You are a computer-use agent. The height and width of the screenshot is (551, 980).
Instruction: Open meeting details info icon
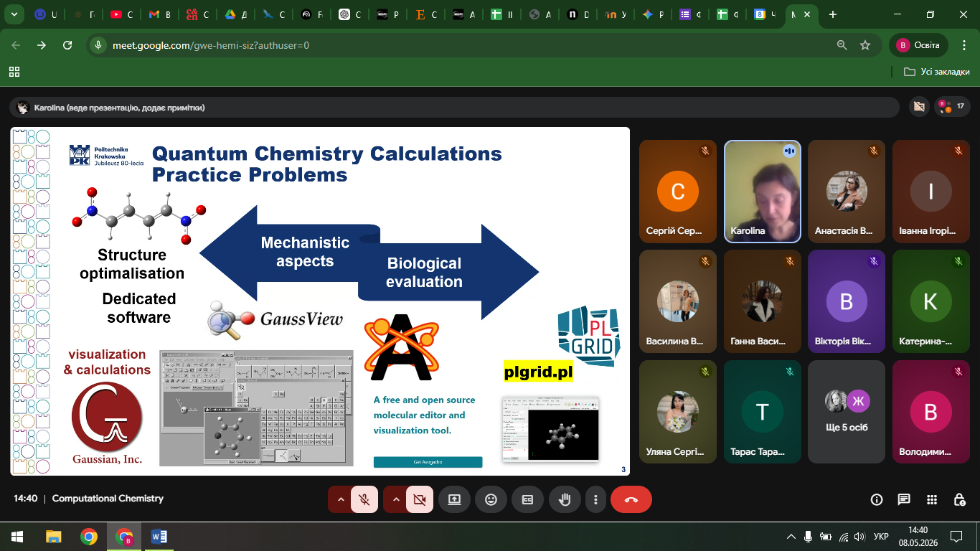pyautogui.click(x=876, y=499)
